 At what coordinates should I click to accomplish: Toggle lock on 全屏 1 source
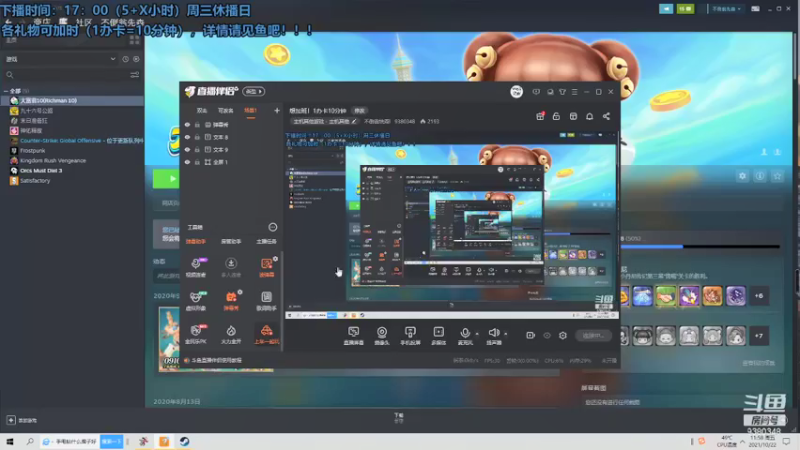197,162
